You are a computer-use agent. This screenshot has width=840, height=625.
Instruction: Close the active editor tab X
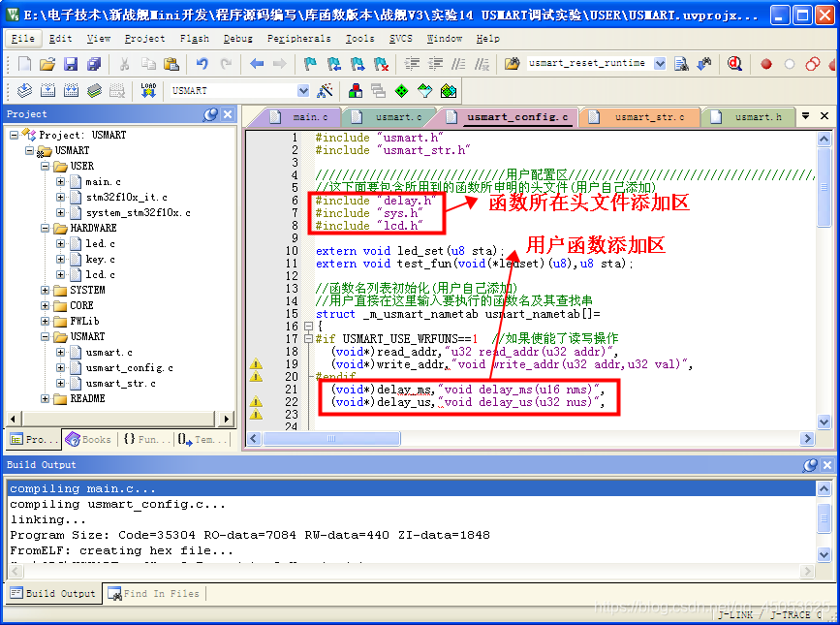(824, 115)
